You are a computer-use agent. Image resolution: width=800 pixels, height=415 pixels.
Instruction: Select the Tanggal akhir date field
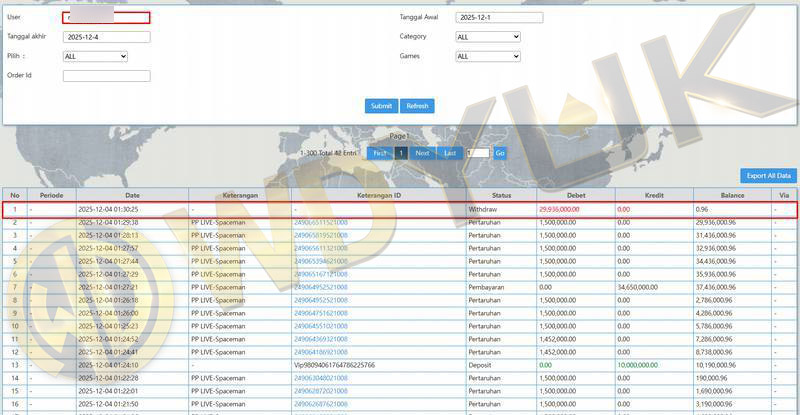pos(106,37)
